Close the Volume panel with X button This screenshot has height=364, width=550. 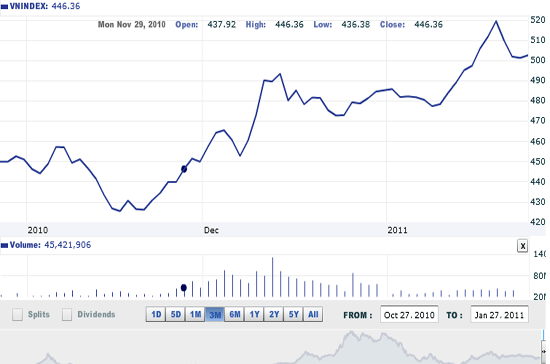tap(522, 246)
